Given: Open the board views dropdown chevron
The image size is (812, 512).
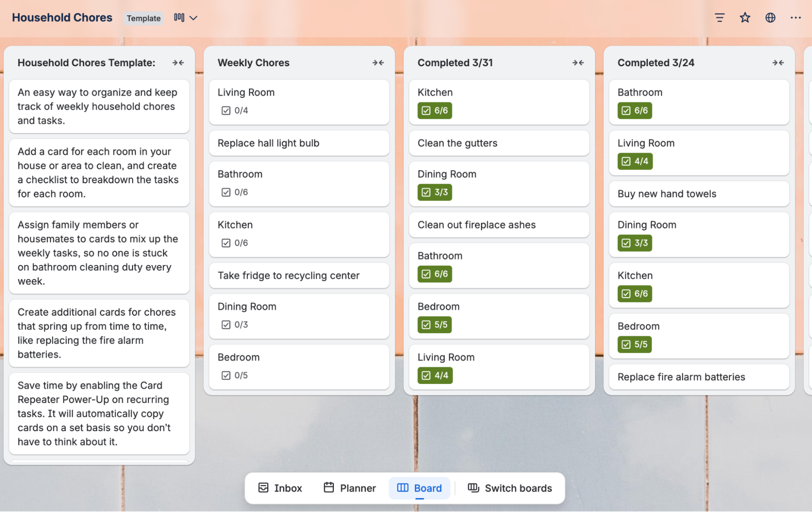Looking at the screenshot, I should 194,18.
